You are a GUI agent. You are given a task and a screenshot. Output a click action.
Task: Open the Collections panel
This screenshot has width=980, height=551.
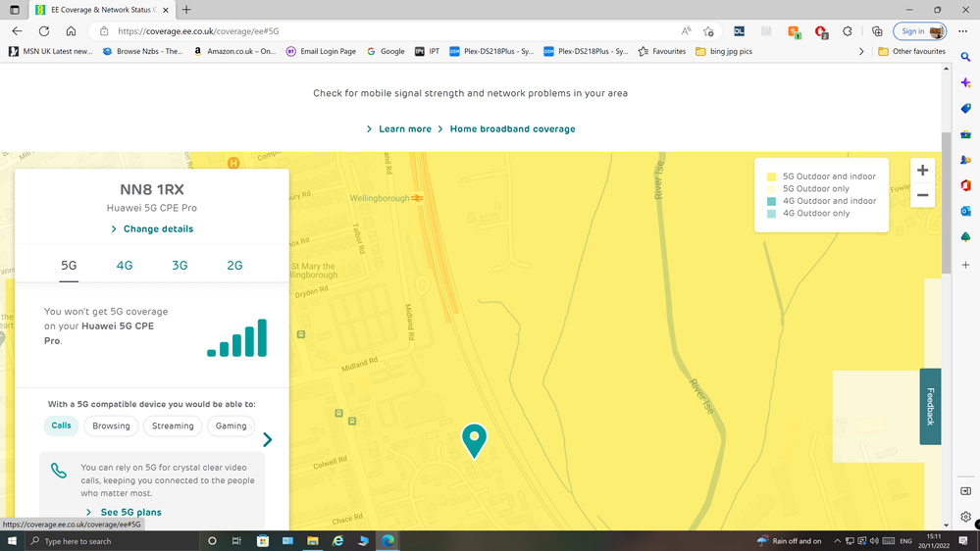877,31
